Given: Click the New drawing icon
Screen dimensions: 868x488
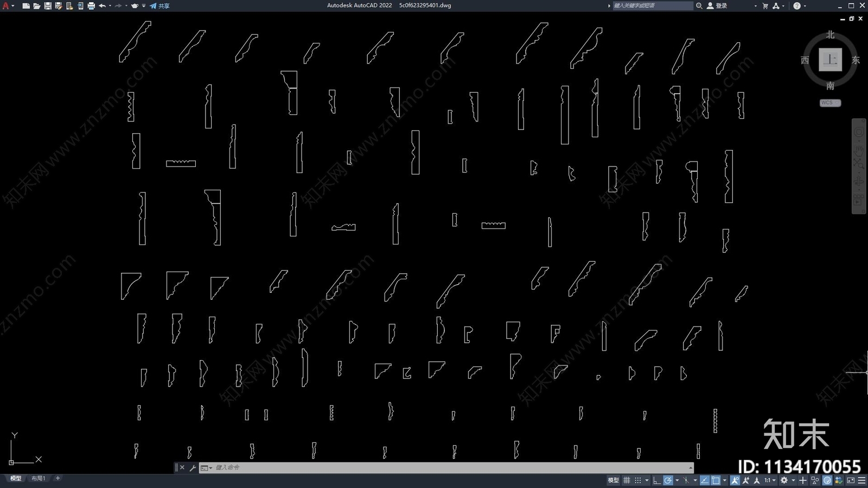Looking at the screenshot, I should pos(25,6).
